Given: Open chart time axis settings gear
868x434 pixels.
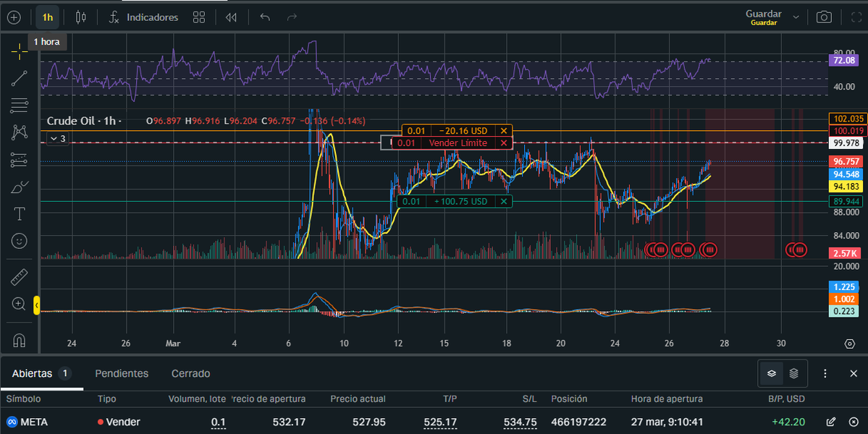Looking at the screenshot, I should point(850,344).
